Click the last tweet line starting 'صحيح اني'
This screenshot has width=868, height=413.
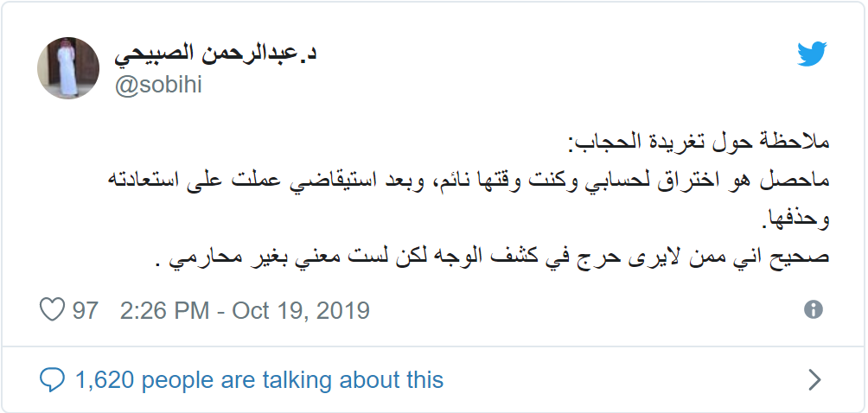(x=492, y=257)
